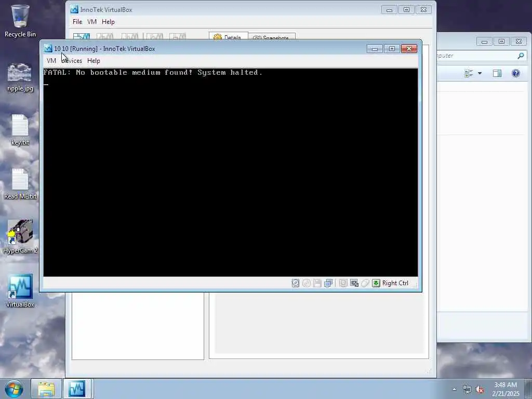Click the muted volume tray icon

[480, 390]
